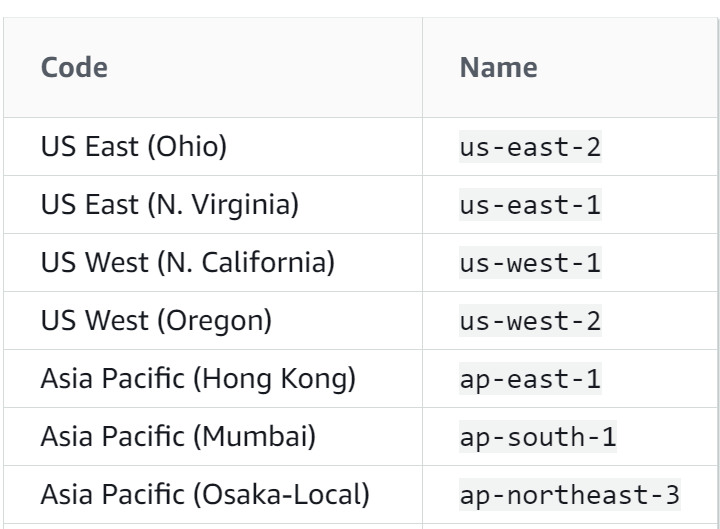Select the us-west-2 code text

point(530,321)
